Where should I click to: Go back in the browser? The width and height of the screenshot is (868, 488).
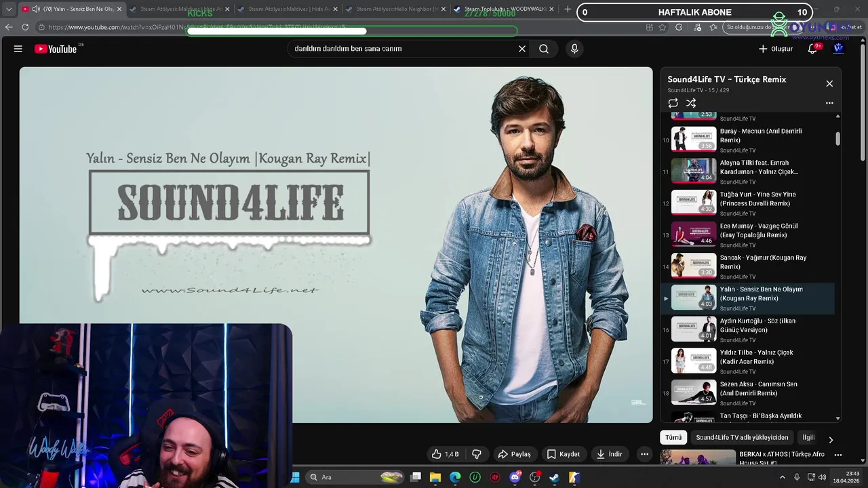click(x=9, y=27)
